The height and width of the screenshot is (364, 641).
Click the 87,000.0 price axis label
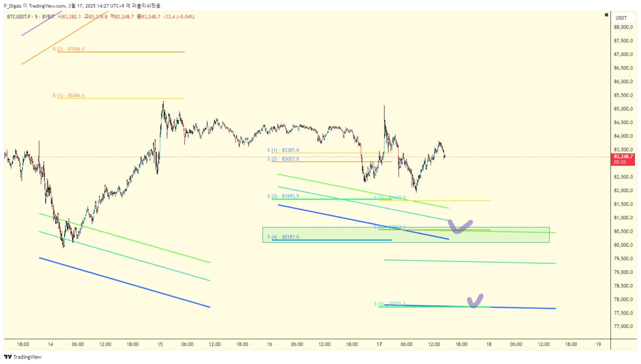623,54
